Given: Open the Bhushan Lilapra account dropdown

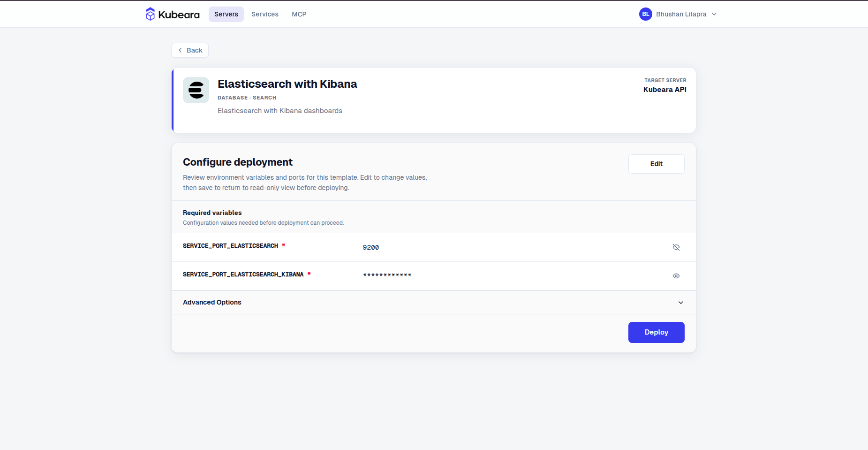Looking at the screenshot, I should [679, 14].
